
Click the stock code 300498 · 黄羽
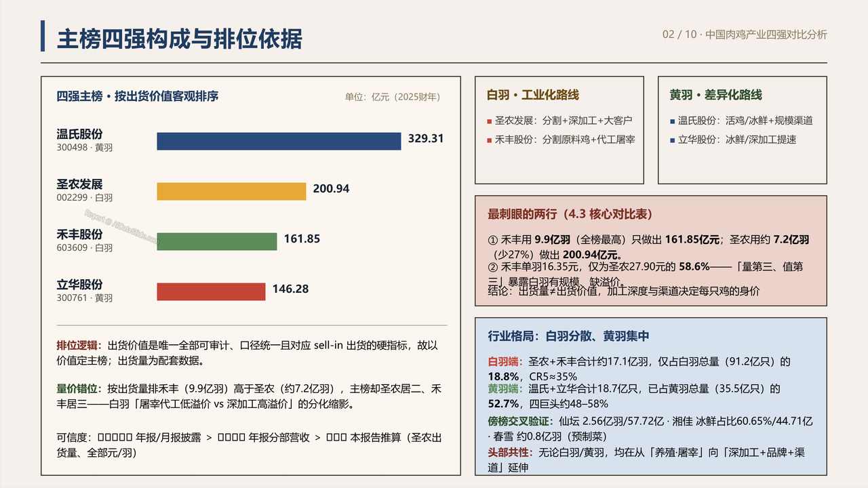coord(85,147)
